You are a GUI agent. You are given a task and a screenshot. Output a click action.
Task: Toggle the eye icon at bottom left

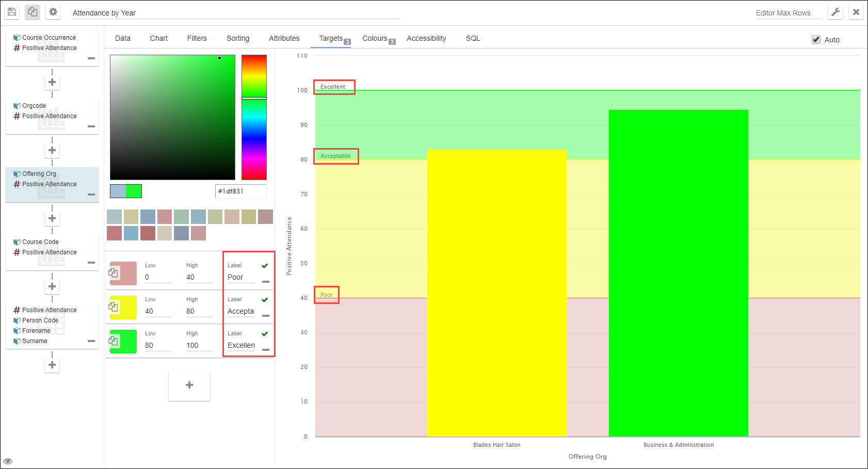pos(8,461)
